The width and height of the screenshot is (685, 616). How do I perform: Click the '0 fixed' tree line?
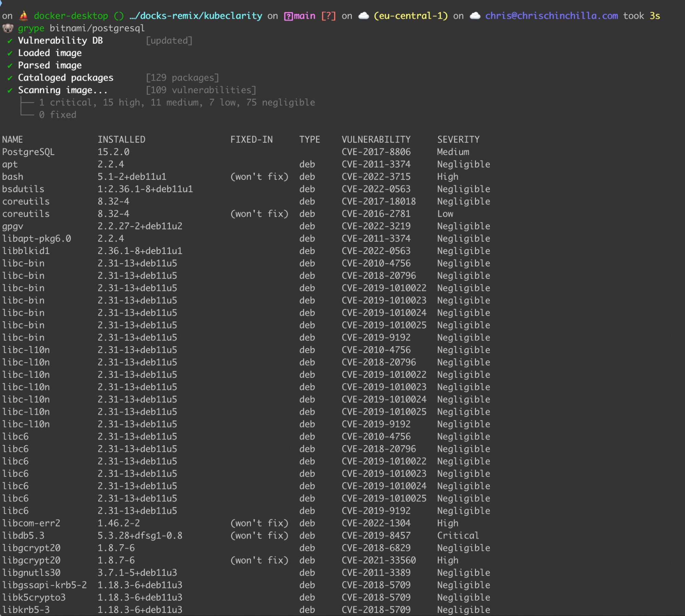57,115
